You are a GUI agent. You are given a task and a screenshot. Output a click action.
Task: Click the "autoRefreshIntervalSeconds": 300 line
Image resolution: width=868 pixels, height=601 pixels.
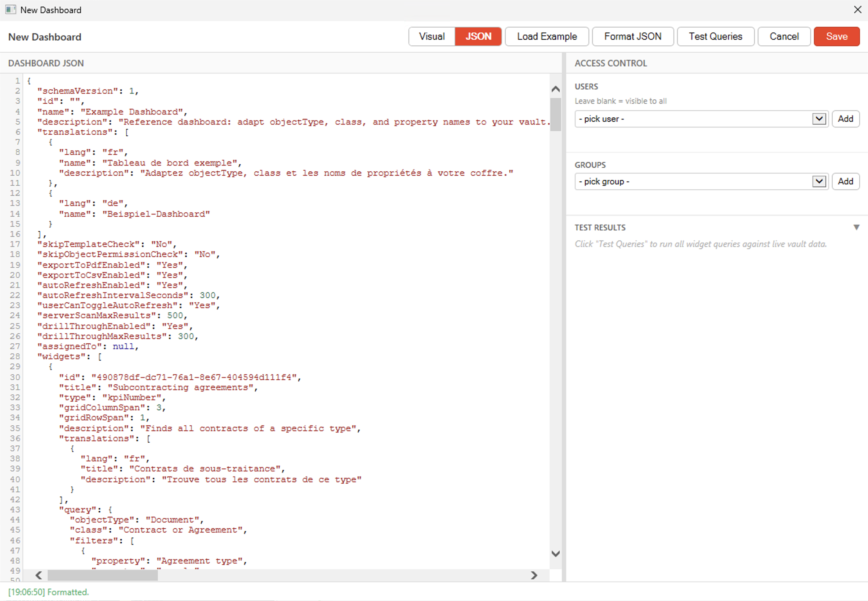(128, 295)
